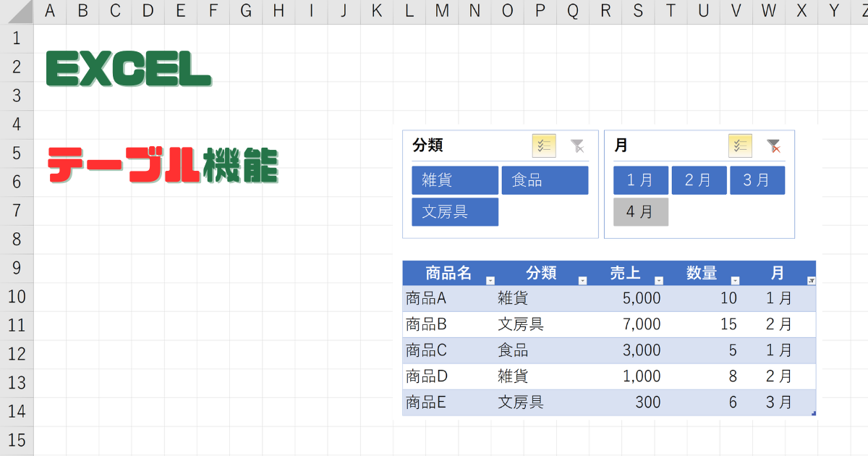The image size is (868, 456).
Task: Open the 数量 column filter dropdown
Action: pos(736,280)
